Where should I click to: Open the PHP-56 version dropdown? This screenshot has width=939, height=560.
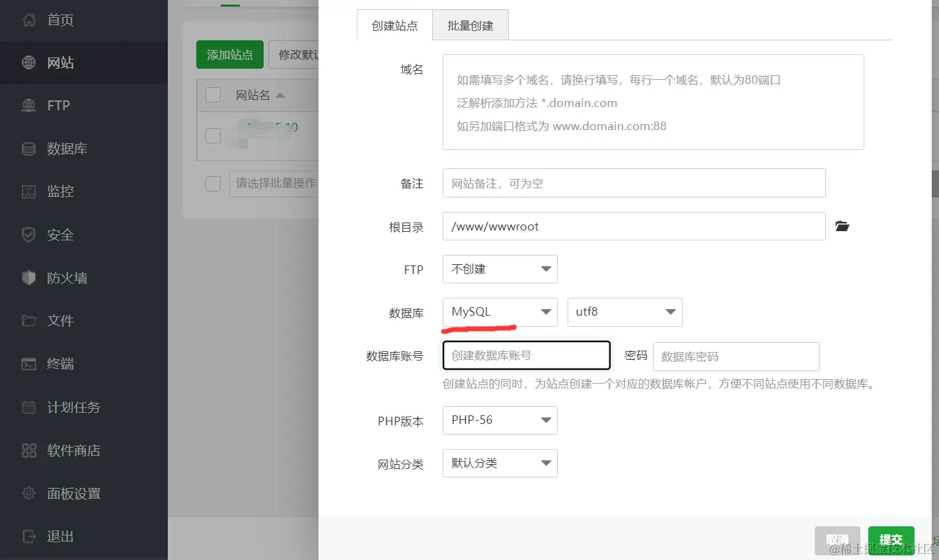click(x=500, y=420)
